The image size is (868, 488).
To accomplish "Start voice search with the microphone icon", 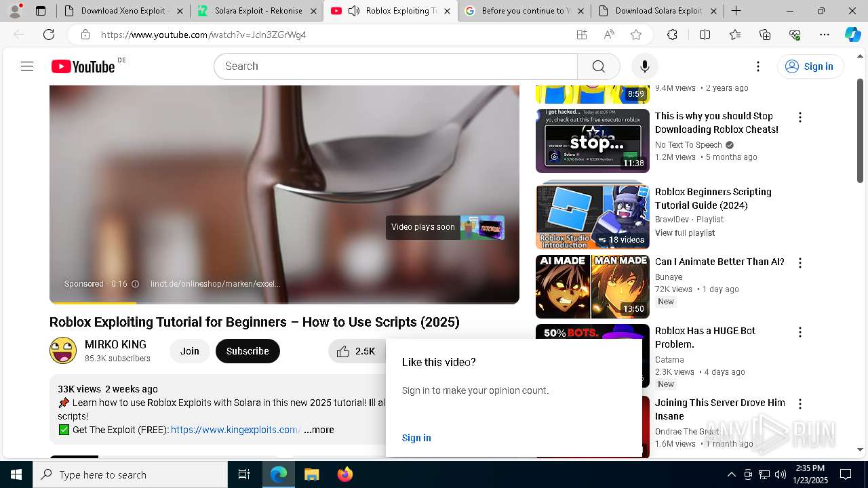I will [644, 66].
